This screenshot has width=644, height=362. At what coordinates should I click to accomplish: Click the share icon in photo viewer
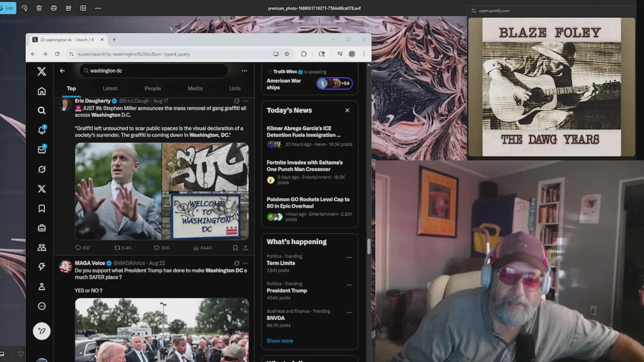pos(68,8)
